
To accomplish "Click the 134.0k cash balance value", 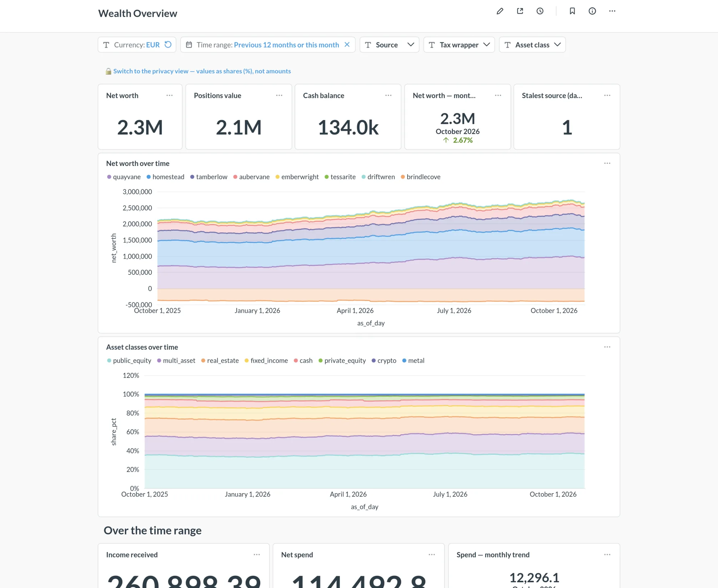I will (x=348, y=128).
